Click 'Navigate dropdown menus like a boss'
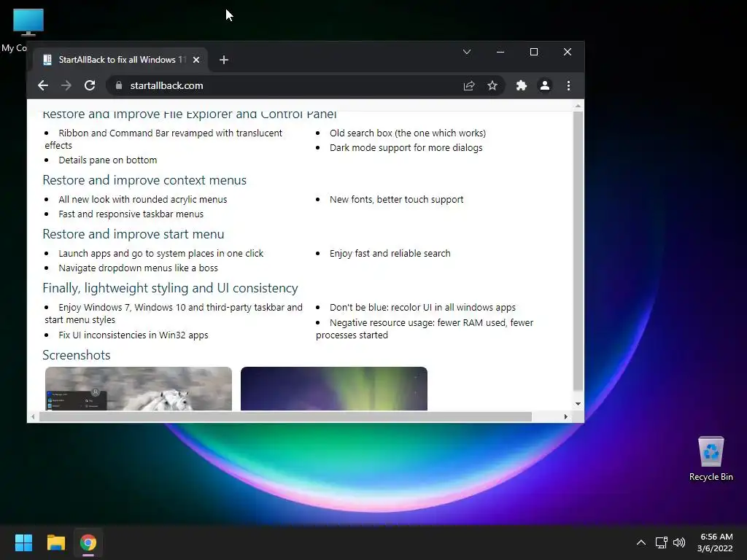 click(x=138, y=268)
